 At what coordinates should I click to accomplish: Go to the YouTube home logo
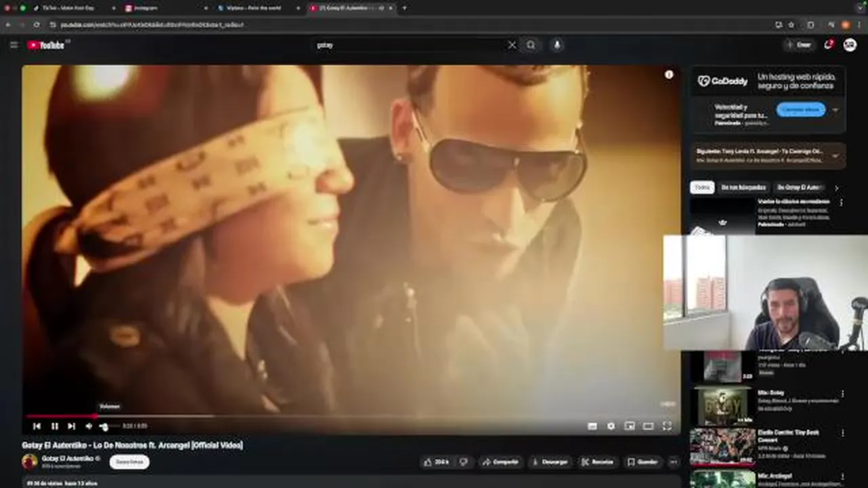click(46, 45)
